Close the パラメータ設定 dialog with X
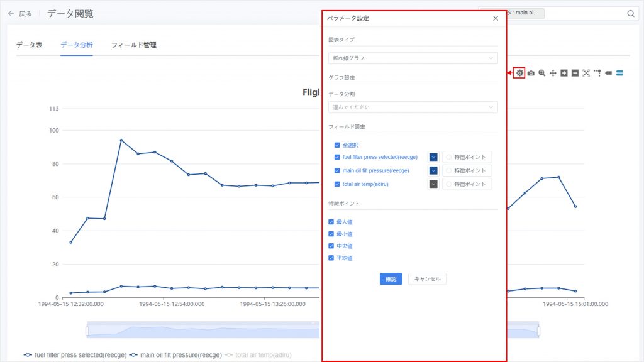This screenshot has width=644, height=362. (496, 18)
